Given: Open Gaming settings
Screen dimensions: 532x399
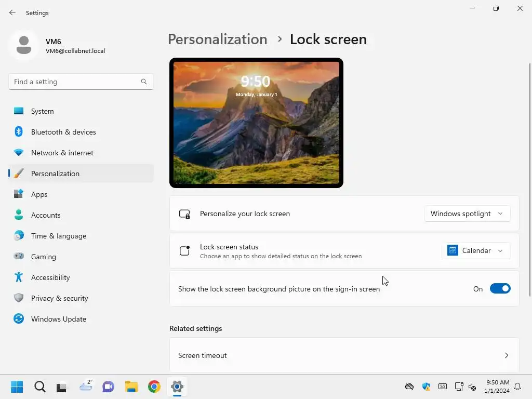Looking at the screenshot, I should click(x=81, y=256).
